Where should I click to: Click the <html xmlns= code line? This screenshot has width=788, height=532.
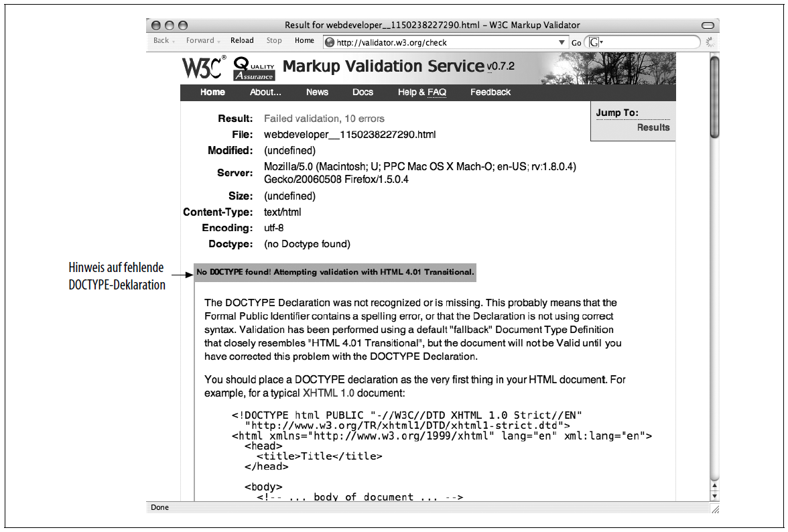tap(442, 436)
